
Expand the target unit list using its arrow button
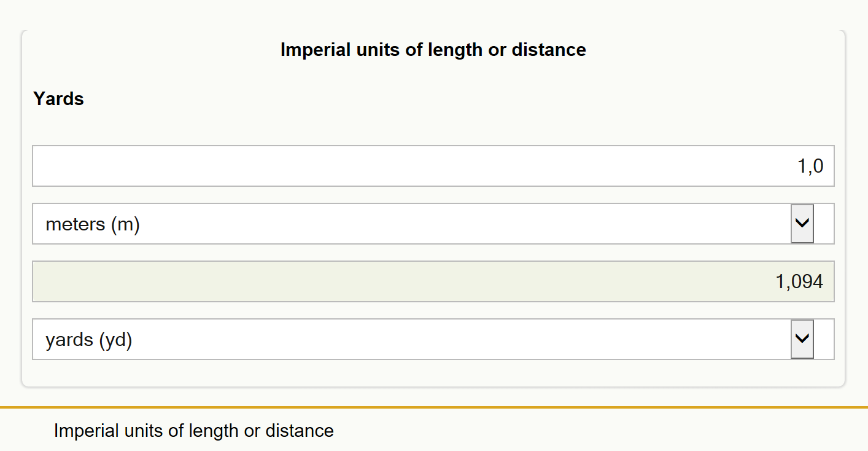click(802, 339)
